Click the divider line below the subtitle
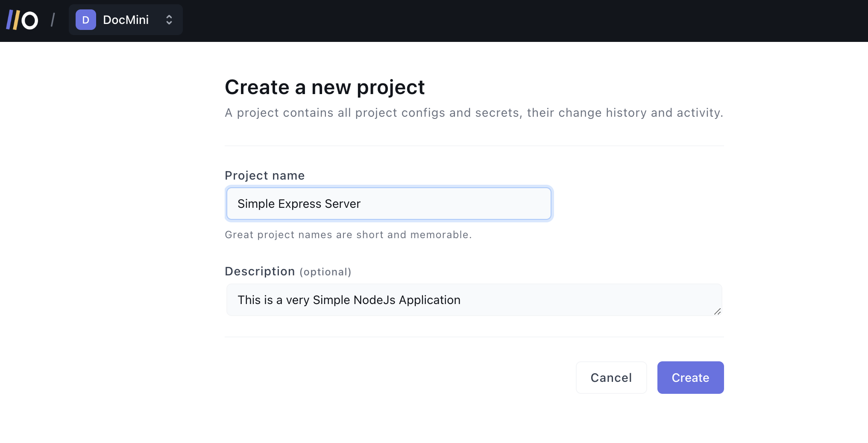Image resolution: width=868 pixels, height=443 pixels. 474,146
